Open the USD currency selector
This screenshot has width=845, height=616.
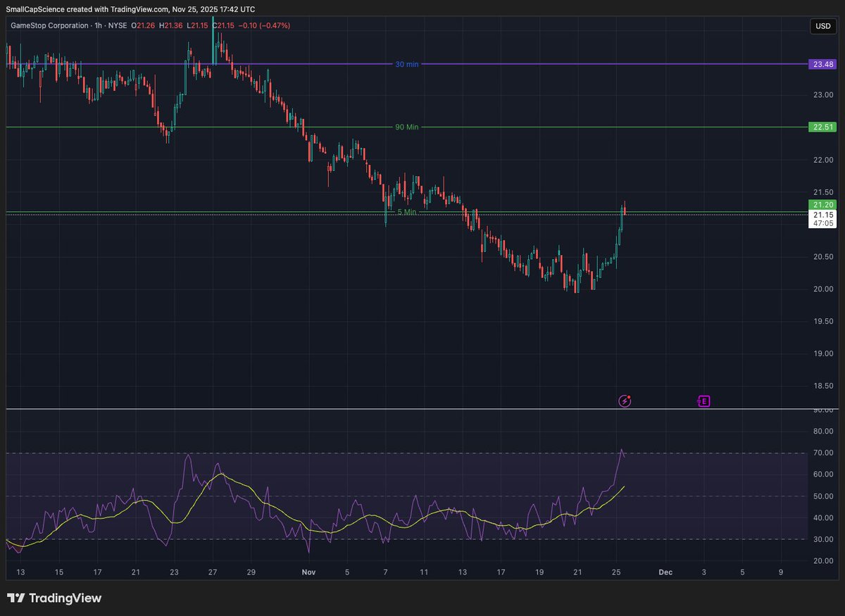[822, 27]
